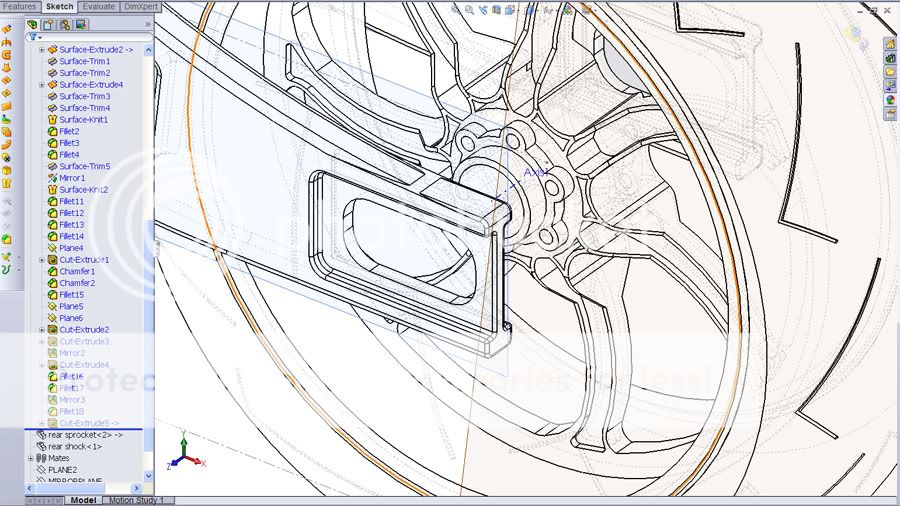Open the Appearances color ball task pane icon

[x=890, y=99]
